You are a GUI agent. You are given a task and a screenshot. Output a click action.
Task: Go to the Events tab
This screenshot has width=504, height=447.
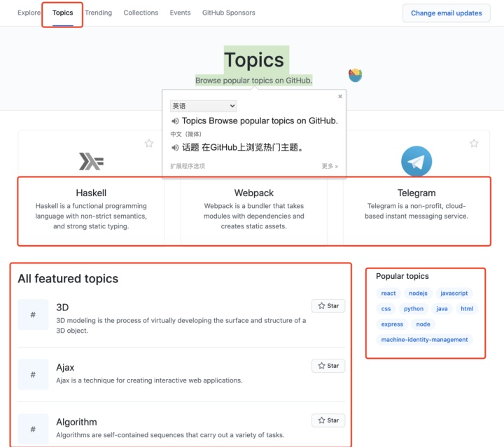[180, 13]
